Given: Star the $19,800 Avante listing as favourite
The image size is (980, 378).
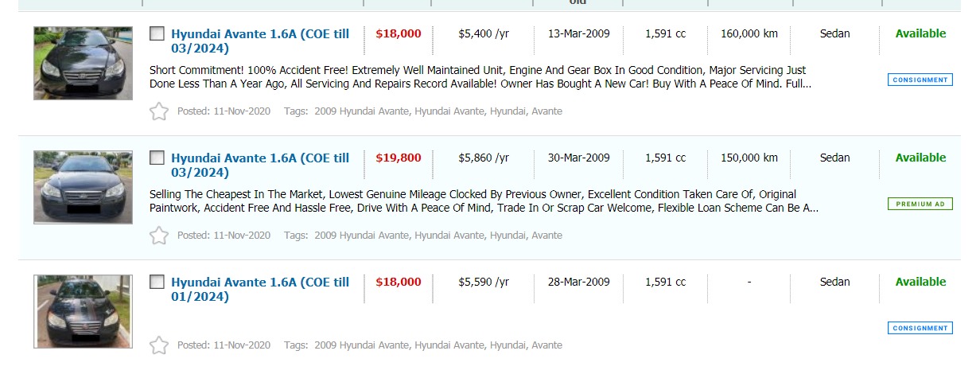Looking at the screenshot, I should click(159, 236).
